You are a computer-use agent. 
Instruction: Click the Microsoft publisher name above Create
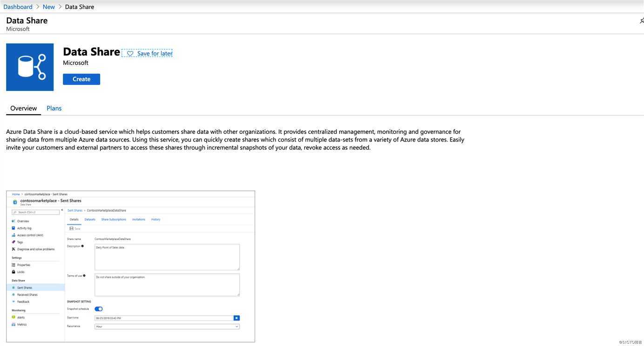(x=75, y=63)
